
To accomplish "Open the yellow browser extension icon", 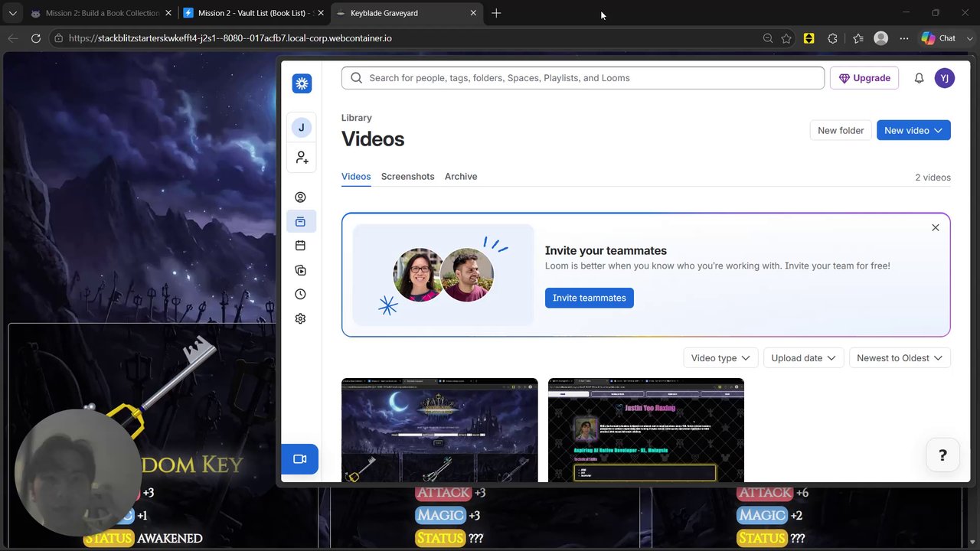I will point(808,38).
